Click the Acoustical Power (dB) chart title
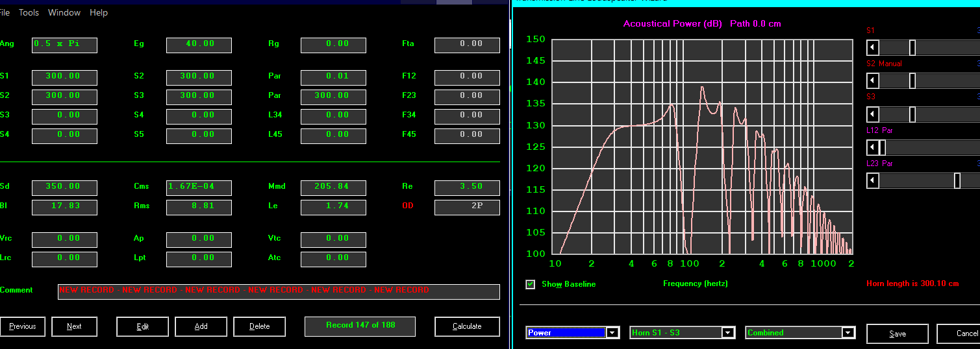 673,24
